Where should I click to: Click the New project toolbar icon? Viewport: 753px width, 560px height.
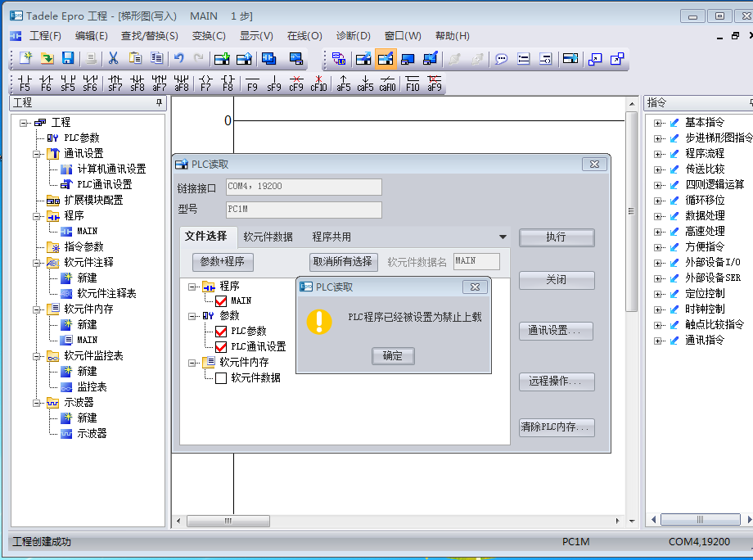(x=25, y=58)
